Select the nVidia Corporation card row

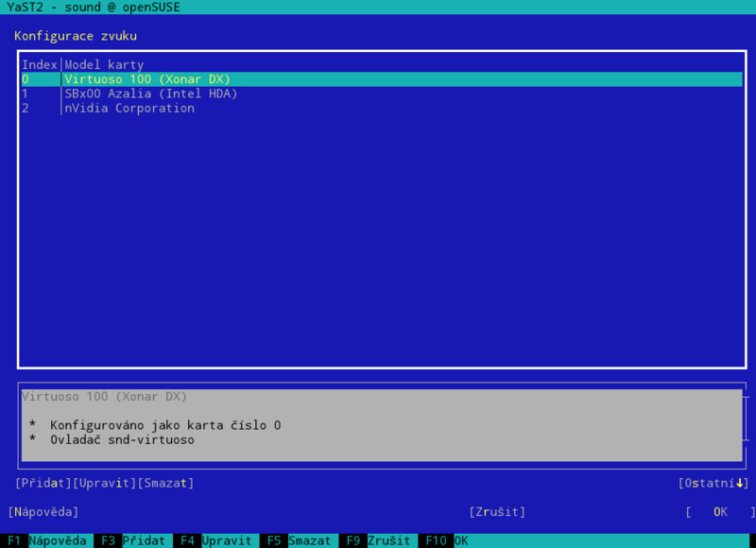(x=382, y=108)
